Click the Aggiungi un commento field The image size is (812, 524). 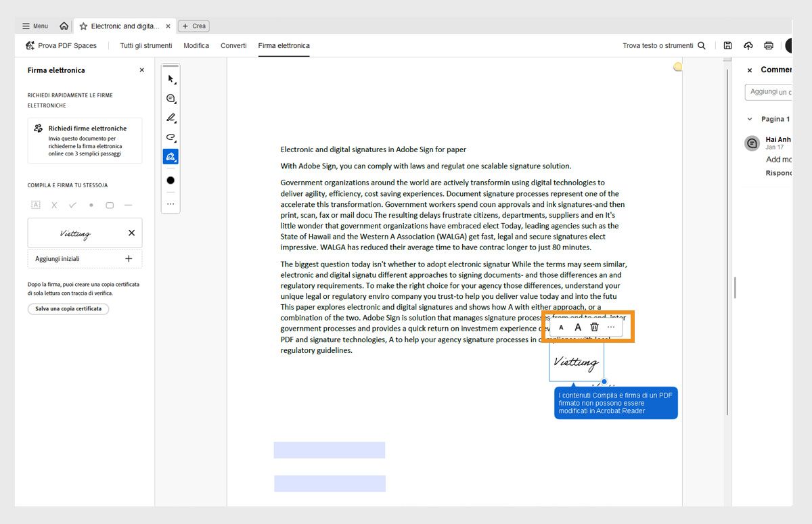tap(769, 92)
